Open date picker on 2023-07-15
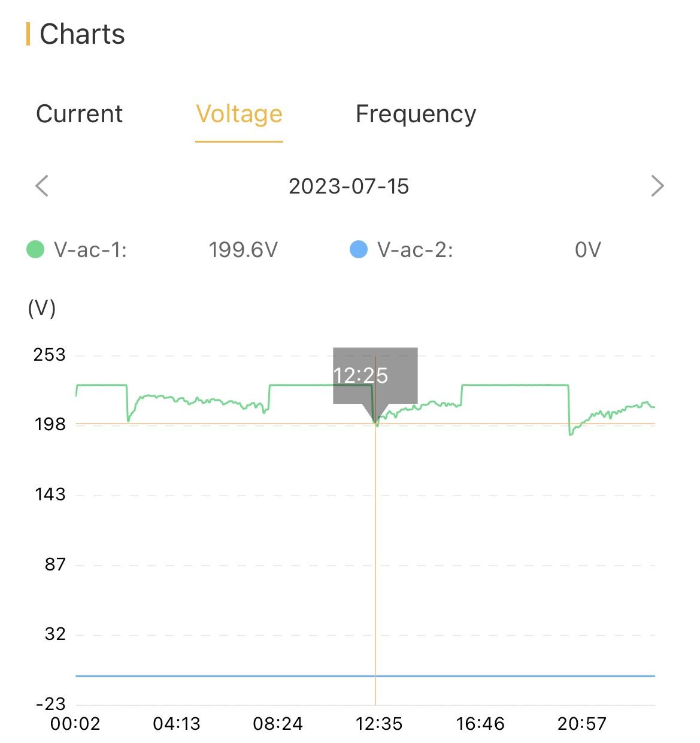Viewport: 700px width, 743px height. (349, 186)
